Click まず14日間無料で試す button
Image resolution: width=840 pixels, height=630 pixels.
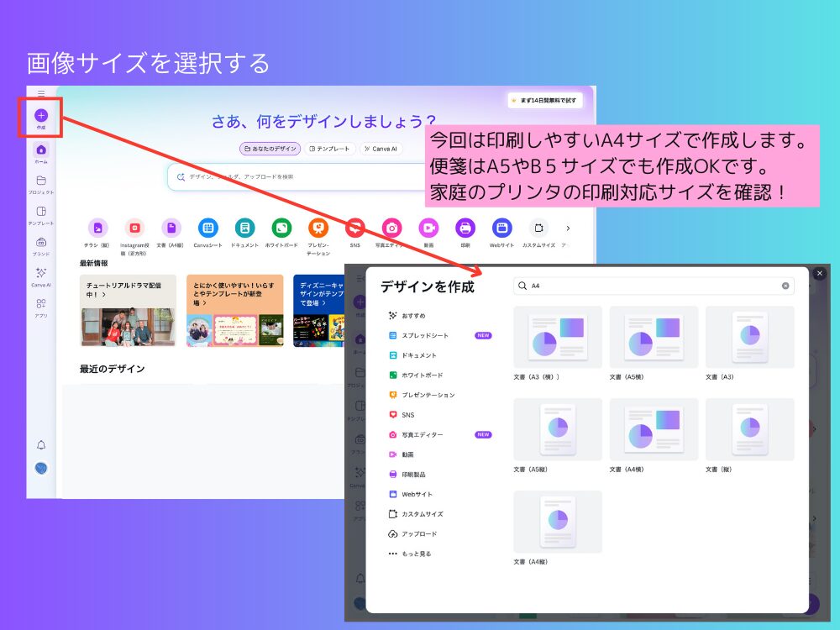coord(544,99)
